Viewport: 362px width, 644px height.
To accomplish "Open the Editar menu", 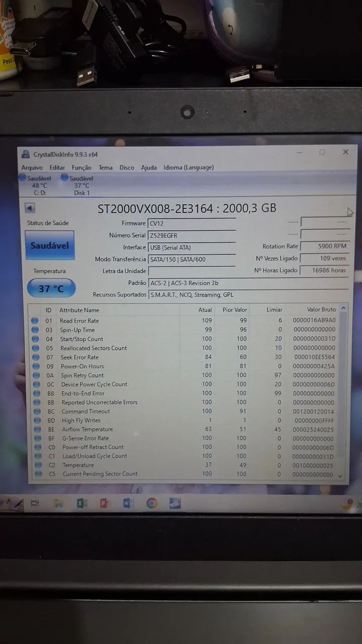I will 57,168.
